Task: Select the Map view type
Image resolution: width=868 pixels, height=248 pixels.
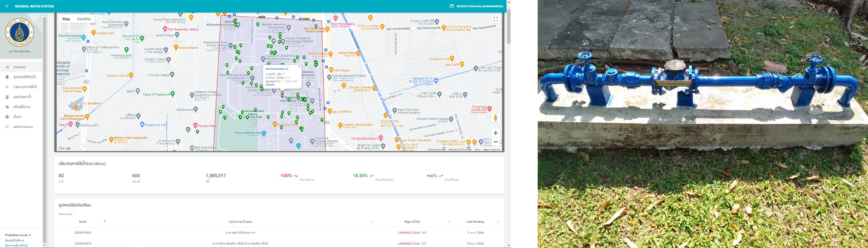Action: point(66,19)
